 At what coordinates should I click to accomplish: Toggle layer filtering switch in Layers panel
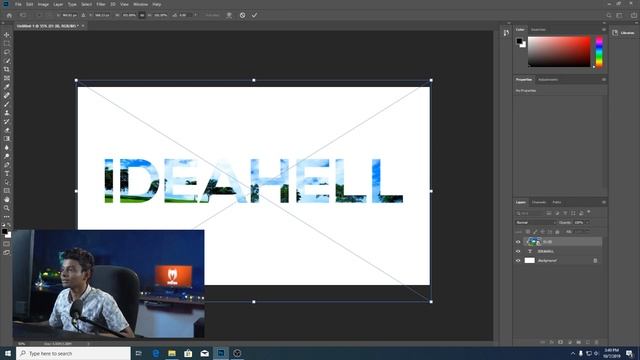[589, 212]
